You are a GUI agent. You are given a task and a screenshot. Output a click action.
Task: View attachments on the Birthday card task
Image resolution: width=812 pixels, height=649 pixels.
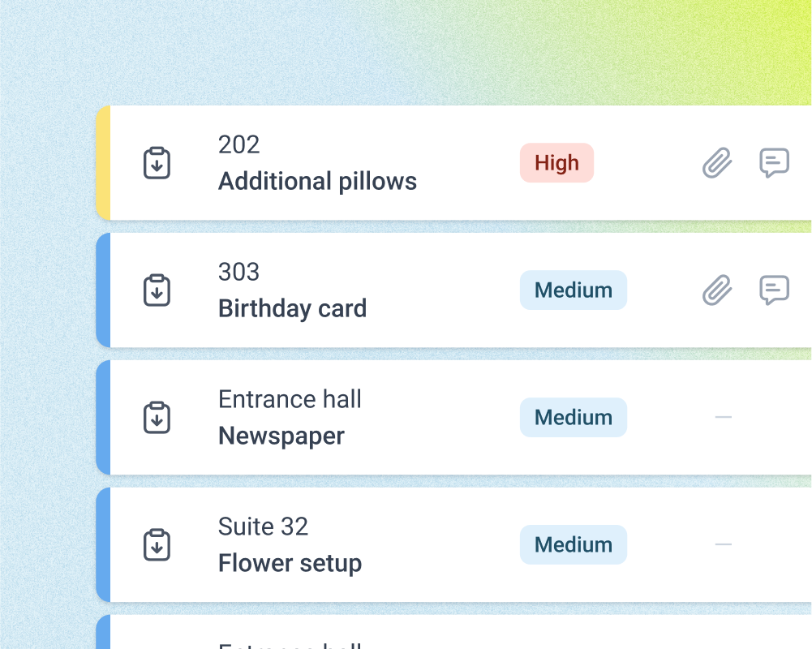point(716,290)
